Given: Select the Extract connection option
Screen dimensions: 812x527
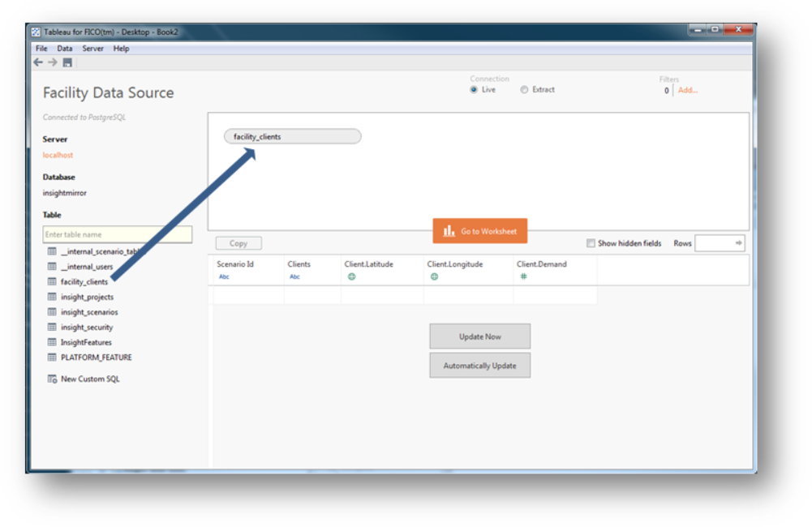Looking at the screenshot, I should (x=525, y=89).
